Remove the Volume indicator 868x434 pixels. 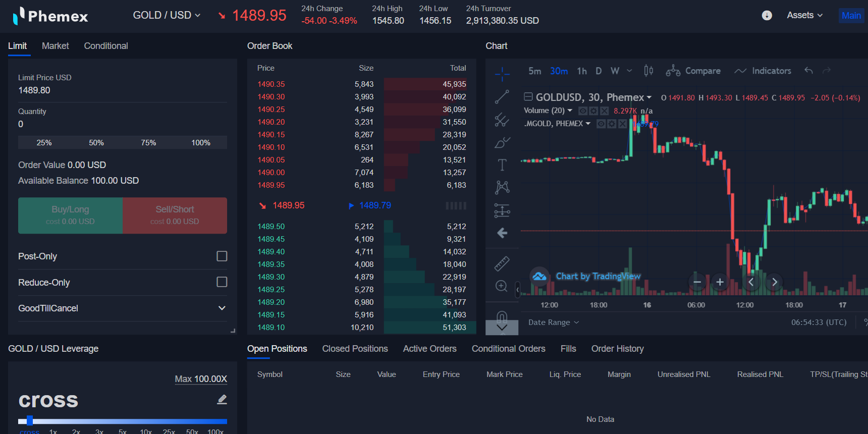pyautogui.click(x=604, y=111)
